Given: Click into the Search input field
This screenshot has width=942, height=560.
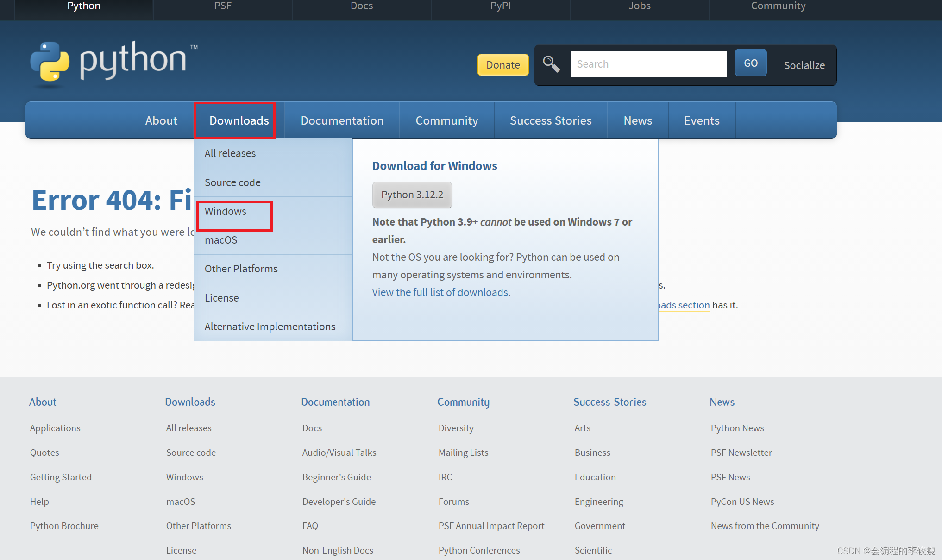Looking at the screenshot, I should pyautogui.click(x=649, y=64).
